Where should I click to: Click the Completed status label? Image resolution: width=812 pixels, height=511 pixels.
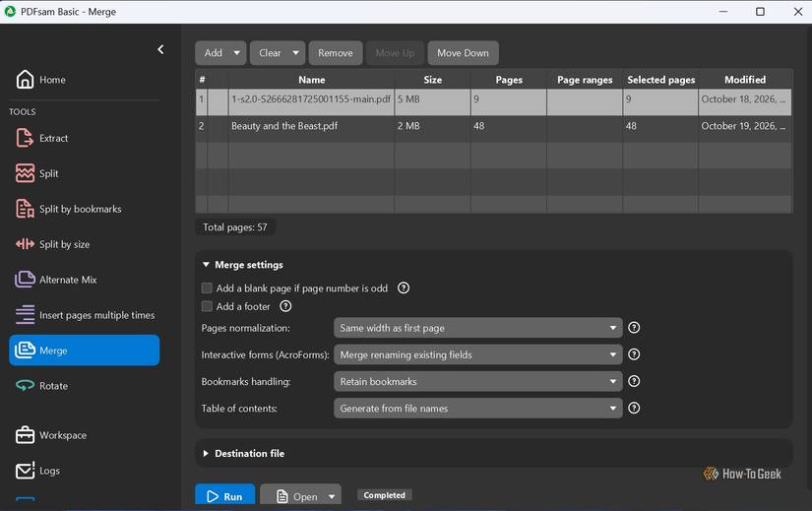tap(384, 495)
